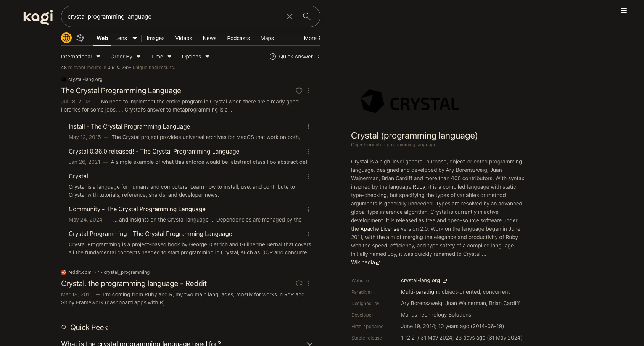This screenshot has height=346, width=644.
Task: Open the Order By dropdown
Action: 125,57
